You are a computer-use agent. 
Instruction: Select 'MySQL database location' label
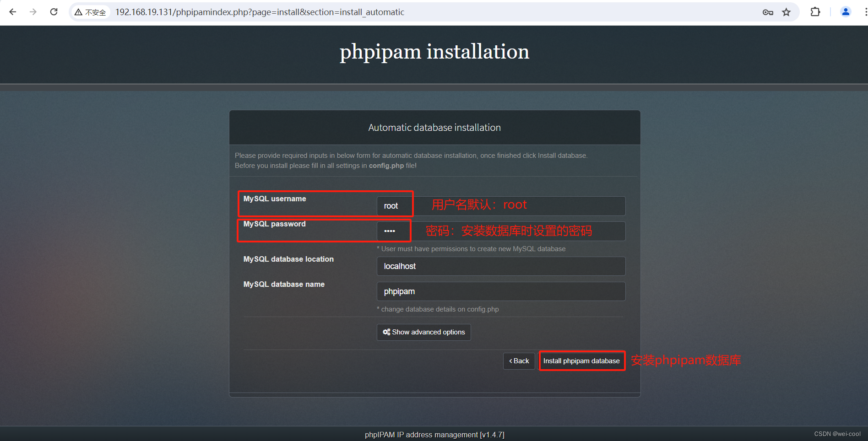(288, 259)
